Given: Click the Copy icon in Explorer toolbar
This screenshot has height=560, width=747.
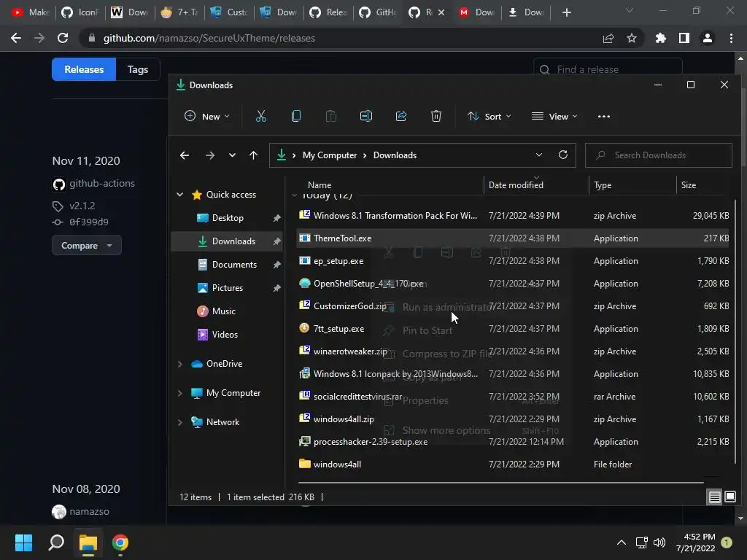Looking at the screenshot, I should (x=296, y=116).
